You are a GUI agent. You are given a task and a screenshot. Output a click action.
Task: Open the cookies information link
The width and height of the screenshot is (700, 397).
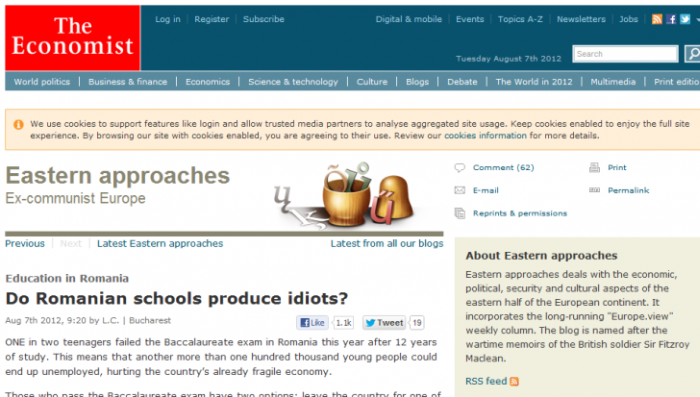point(485,136)
